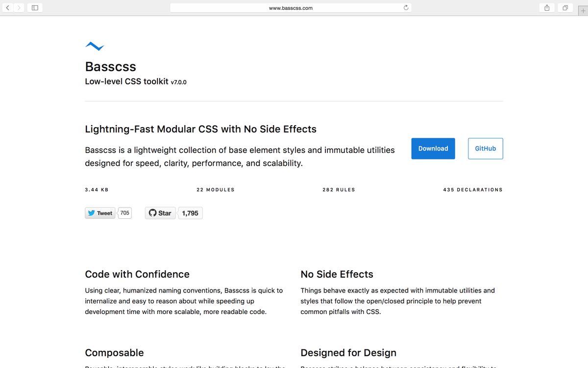Click the Safari forward arrow

coord(19,8)
